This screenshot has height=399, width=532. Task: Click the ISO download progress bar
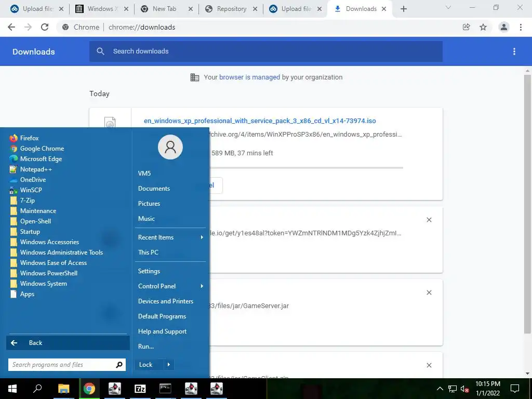[307, 168]
